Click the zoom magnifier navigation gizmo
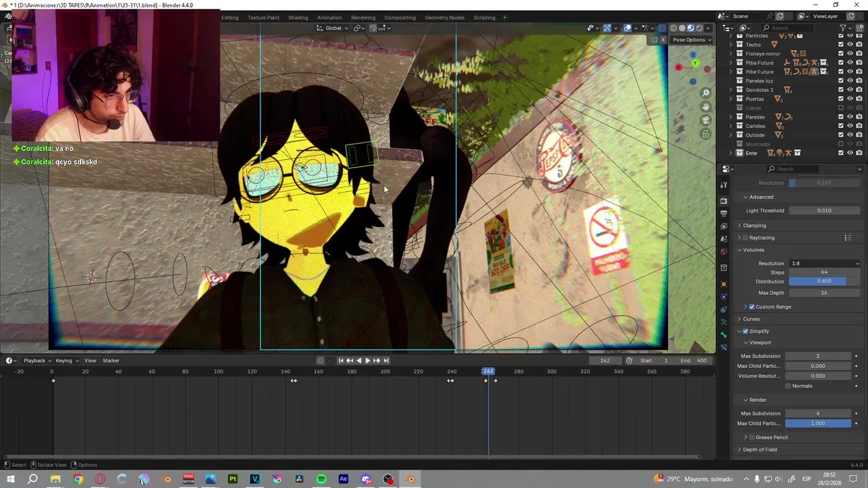Screen dimensions: 868x488 (706, 93)
